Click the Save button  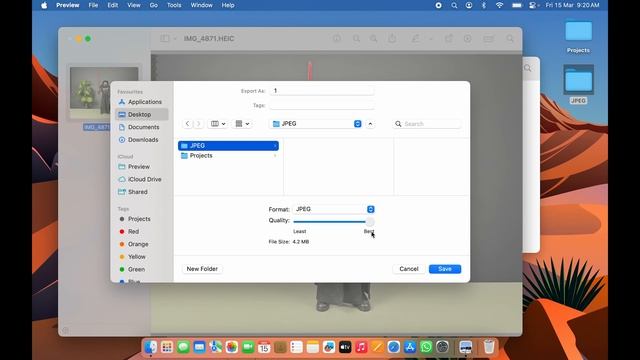445,269
